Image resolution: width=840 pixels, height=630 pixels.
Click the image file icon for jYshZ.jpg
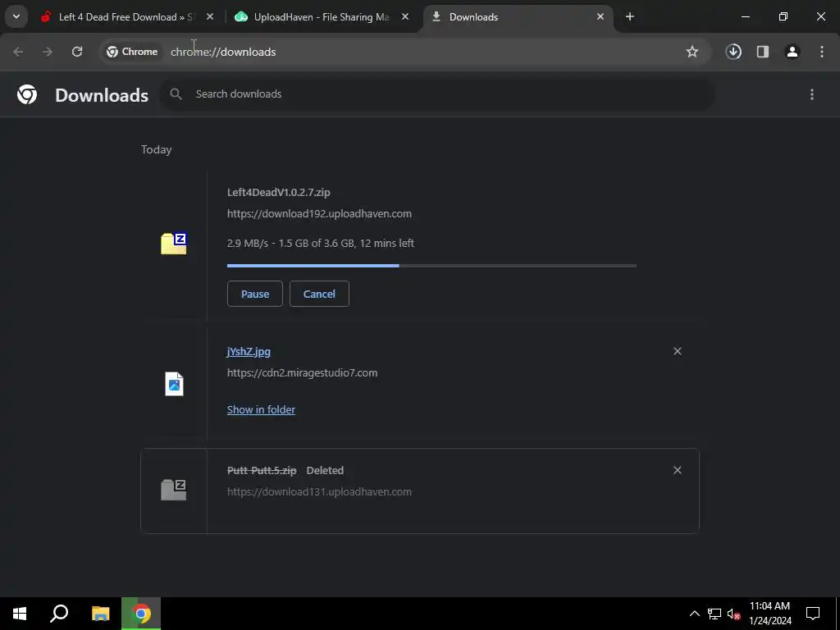tap(174, 384)
